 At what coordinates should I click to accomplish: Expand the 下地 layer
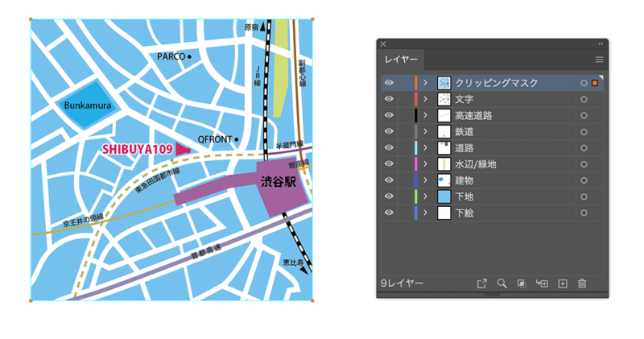click(426, 196)
